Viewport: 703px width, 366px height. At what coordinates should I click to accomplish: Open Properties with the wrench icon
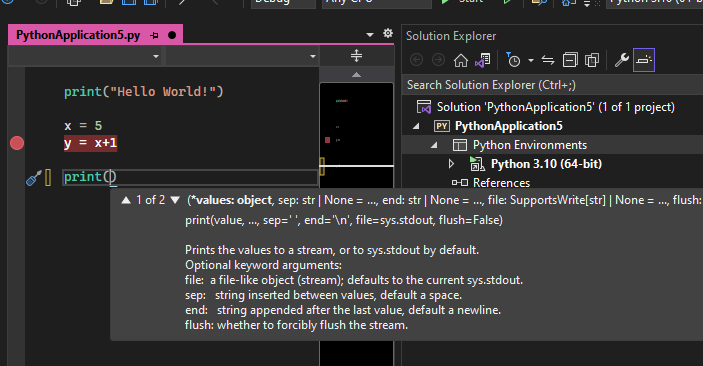(x=621, y=60)
